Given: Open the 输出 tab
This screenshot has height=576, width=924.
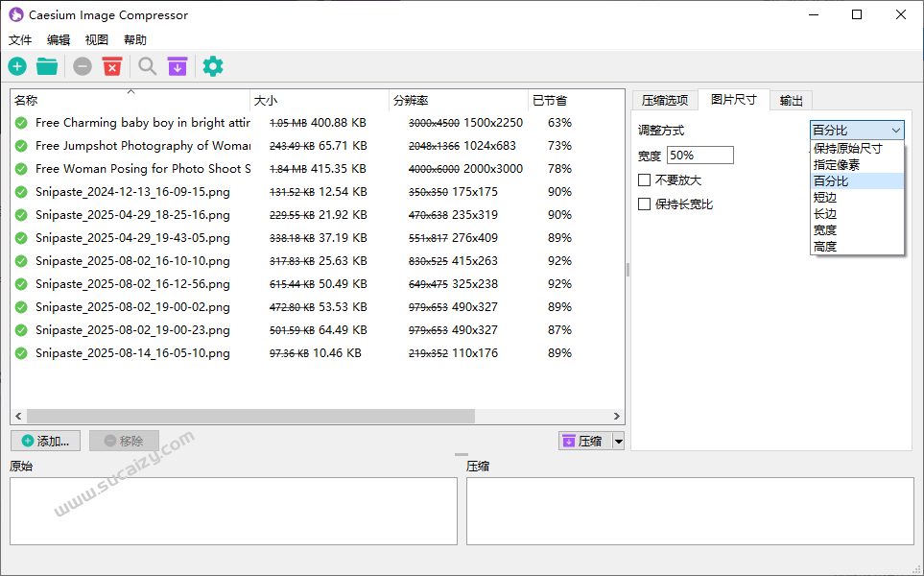Looking at the screenshot, I should coord(791,101).
